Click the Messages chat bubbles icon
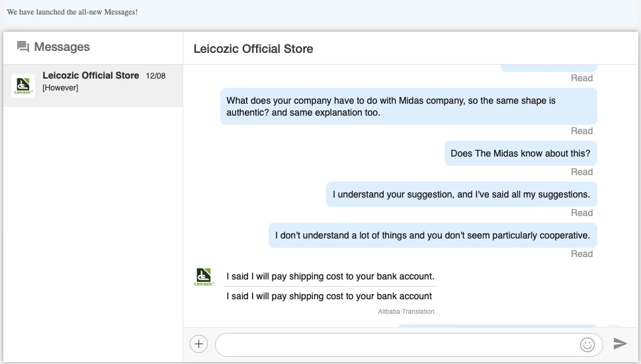This screenshot has height=364, width=641. 23,47
